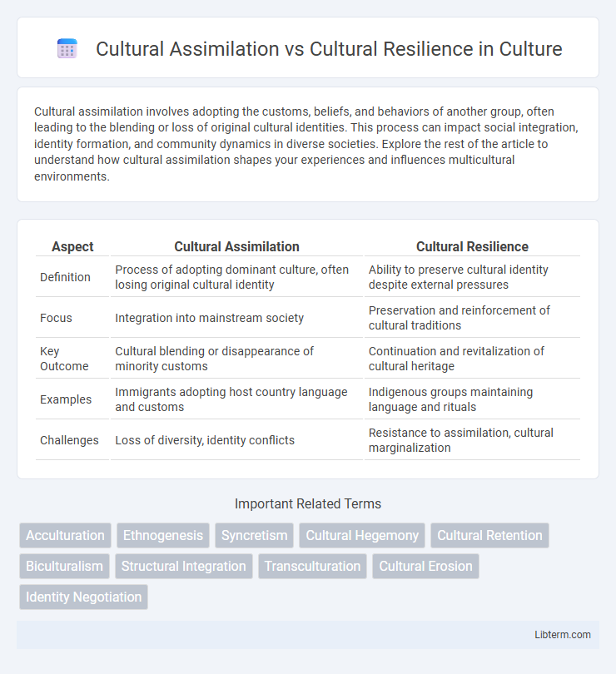Viewport: 616px width, 674px height.
Task: Select the Definition row label
Action: click(x=66, y=277)
